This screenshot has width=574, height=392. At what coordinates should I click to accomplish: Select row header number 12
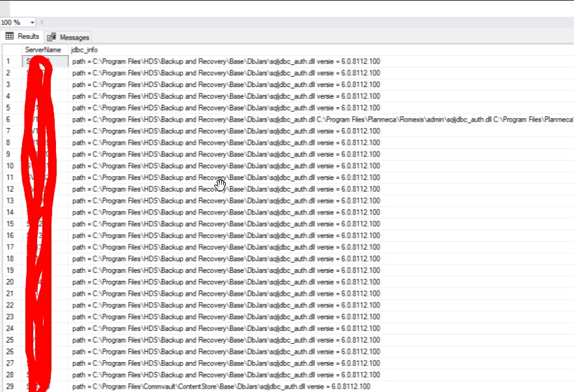pos(12,189)
